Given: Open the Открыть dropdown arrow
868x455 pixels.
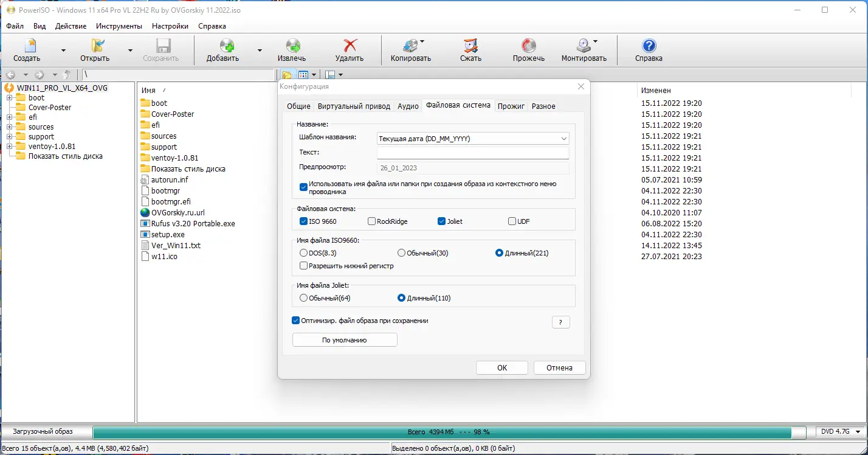Looking at the screenshot, I should point(130,50).
